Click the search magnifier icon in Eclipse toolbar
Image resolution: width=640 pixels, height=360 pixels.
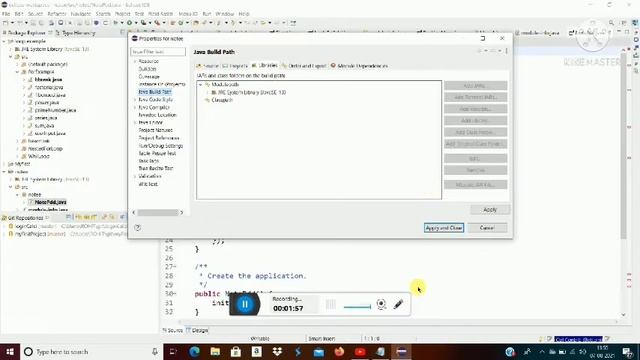tap(611, 23)
